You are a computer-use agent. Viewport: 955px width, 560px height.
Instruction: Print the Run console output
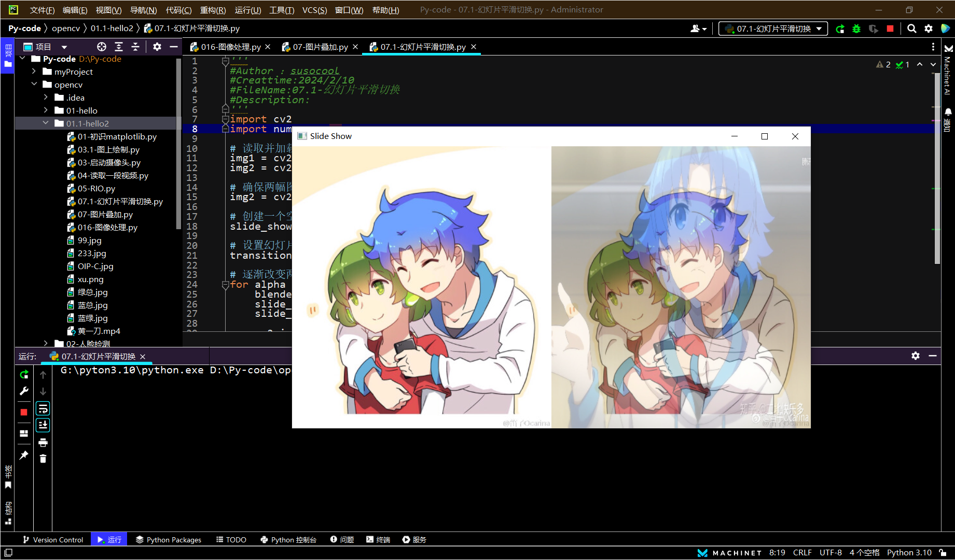43,442
